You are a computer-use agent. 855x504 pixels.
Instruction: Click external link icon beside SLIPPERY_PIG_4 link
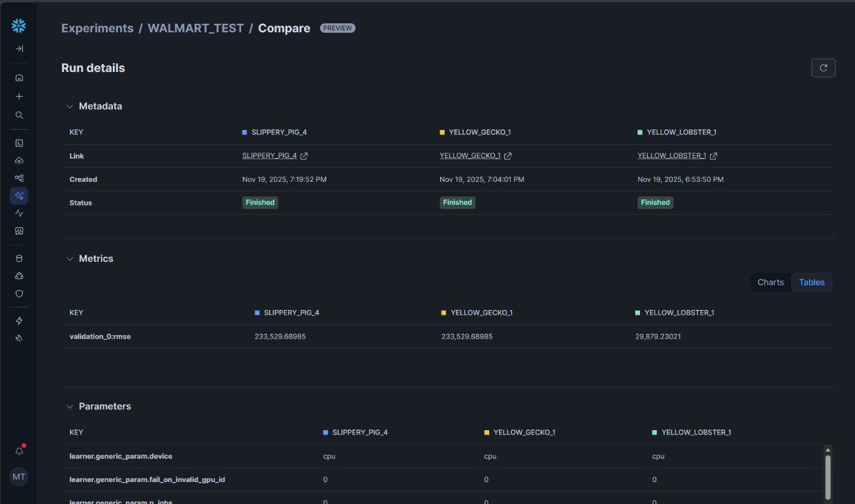click(304, 156)
